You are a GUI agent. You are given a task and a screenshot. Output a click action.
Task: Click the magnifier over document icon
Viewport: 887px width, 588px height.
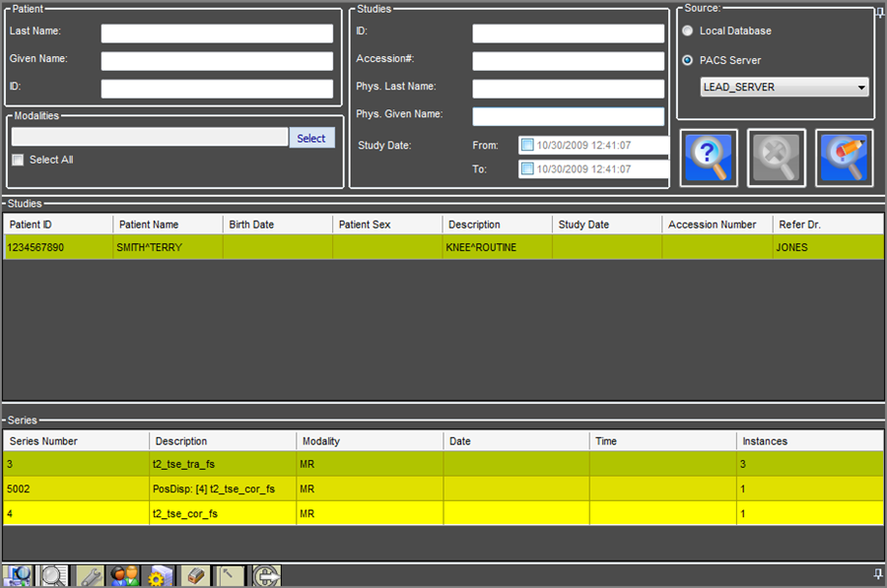coord(53,576)
